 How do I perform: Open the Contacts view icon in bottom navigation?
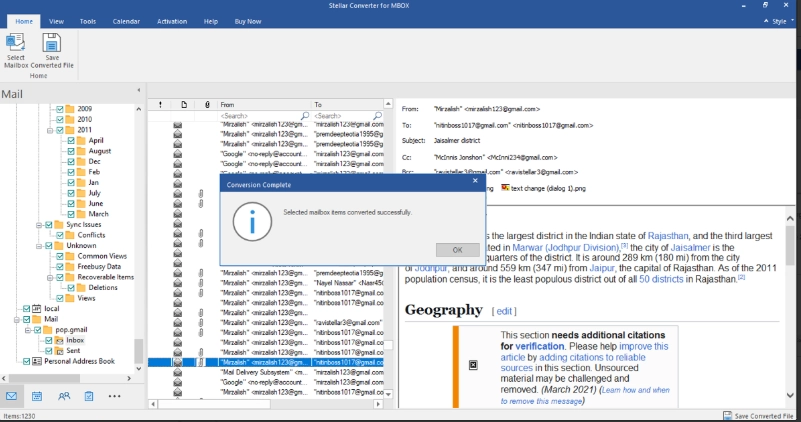64,396
